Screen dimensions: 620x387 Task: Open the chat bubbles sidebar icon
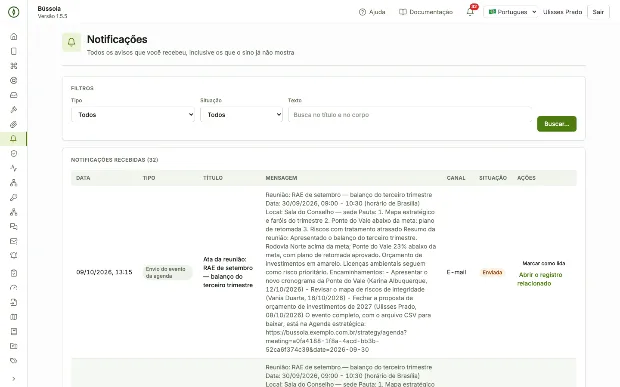click(13, 227)
